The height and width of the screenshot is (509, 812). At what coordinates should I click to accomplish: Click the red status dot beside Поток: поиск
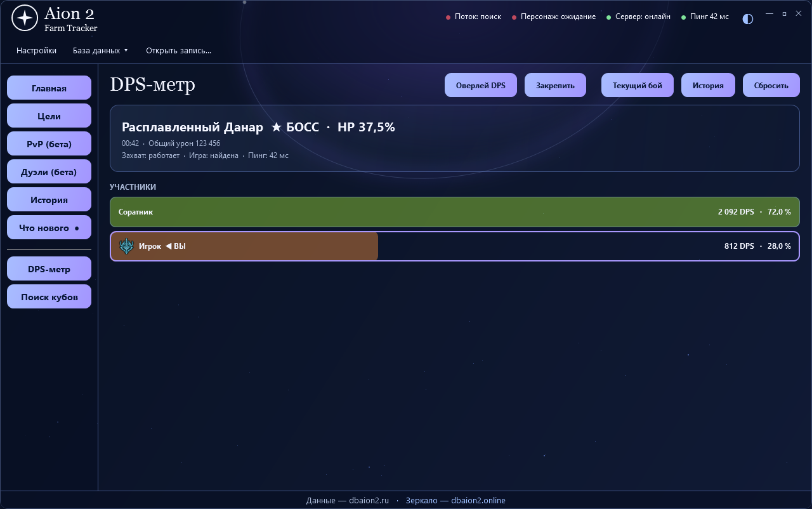click(449, 17)
